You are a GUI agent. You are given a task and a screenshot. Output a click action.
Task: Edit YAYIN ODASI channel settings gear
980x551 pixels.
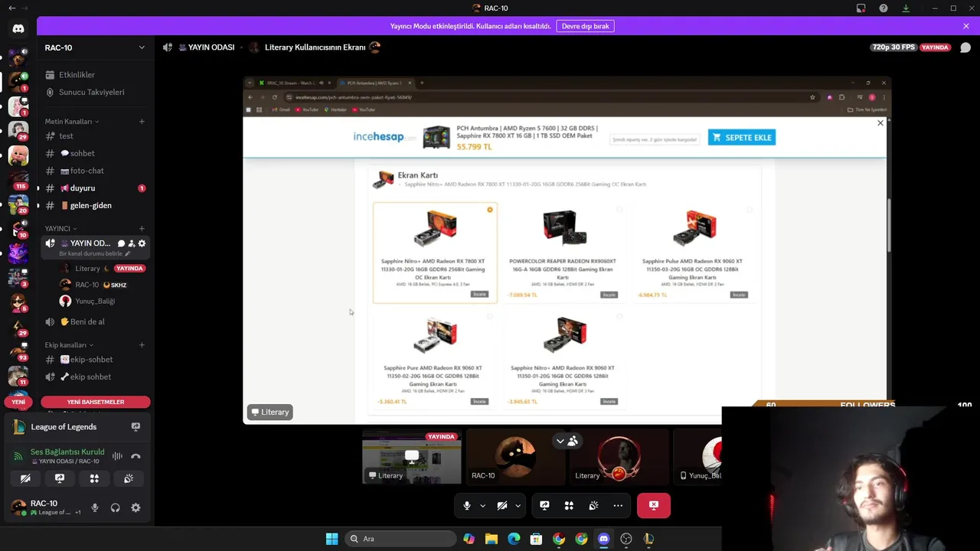click(142, 243)
